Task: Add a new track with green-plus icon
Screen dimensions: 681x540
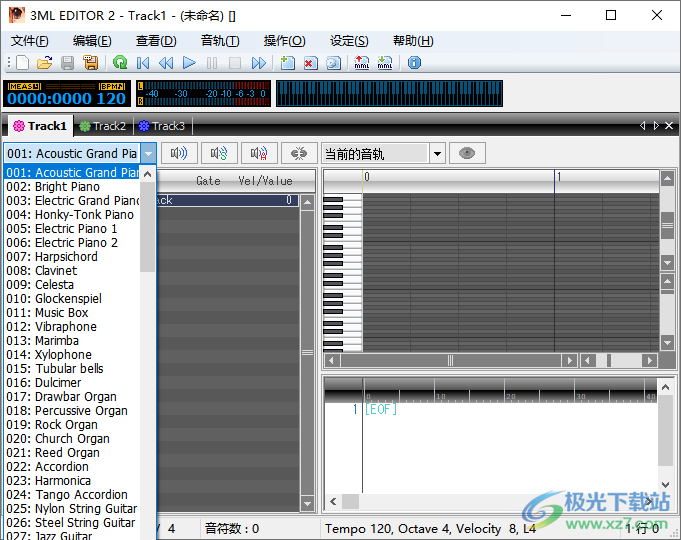Action: (x=287, y=63)
